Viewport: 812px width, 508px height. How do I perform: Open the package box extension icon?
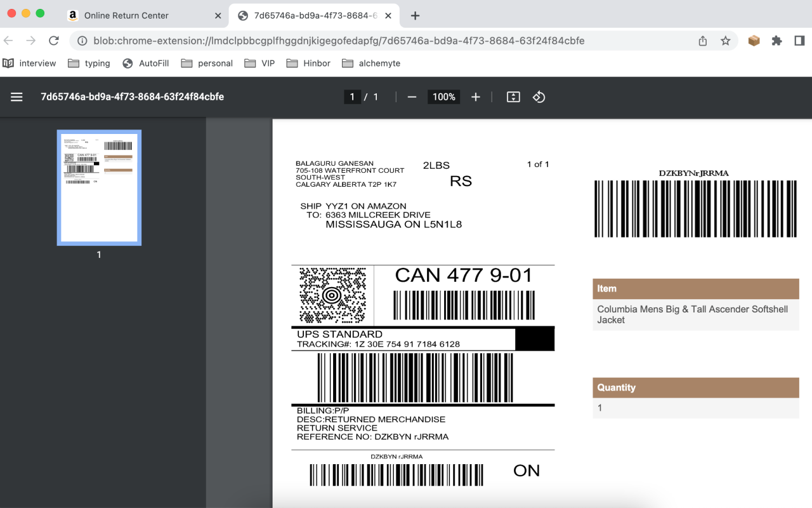pyautogui.click(x=754, y=41)
